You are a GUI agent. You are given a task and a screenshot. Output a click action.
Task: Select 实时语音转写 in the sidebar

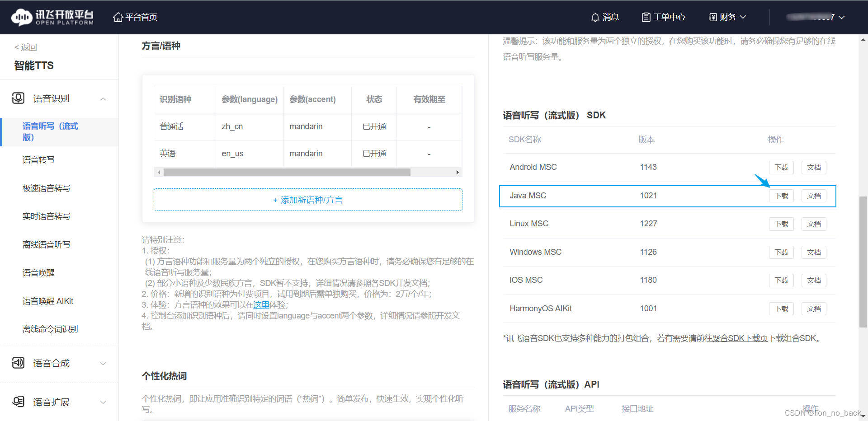[46, 216]
